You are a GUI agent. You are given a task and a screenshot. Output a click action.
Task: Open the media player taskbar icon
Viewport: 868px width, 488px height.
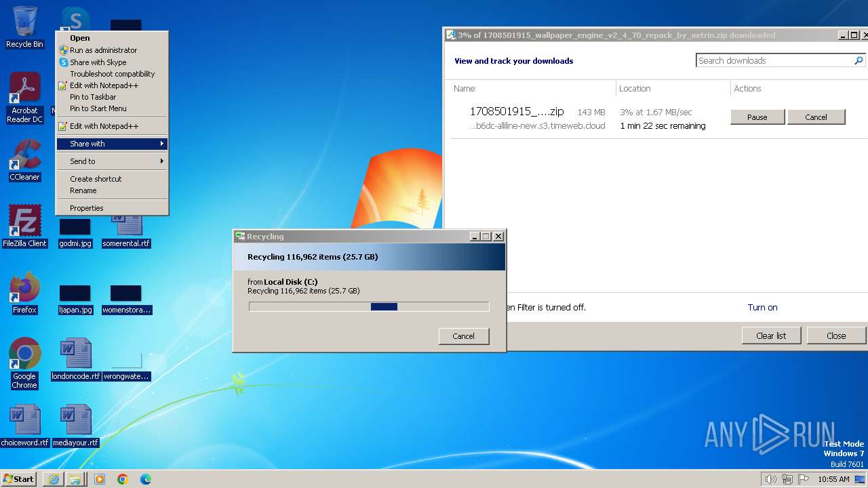click(100, 479)
